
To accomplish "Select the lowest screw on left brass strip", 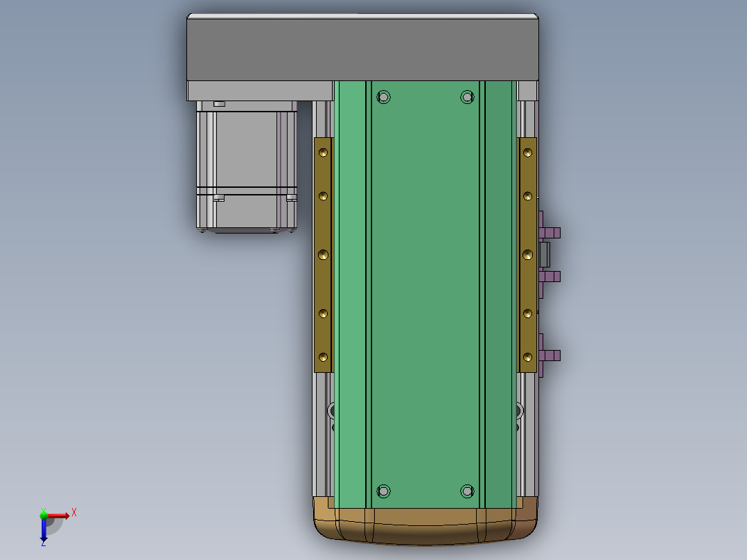I will 323,358.
